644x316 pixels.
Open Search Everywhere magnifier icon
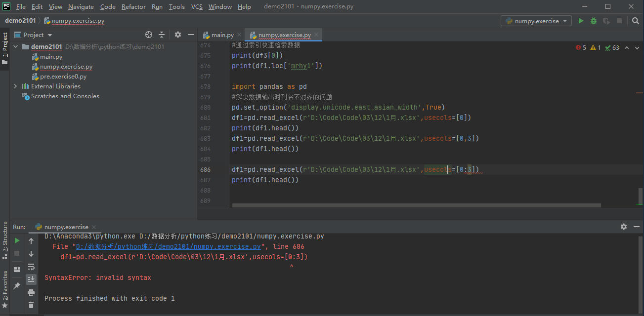[636, 21]
